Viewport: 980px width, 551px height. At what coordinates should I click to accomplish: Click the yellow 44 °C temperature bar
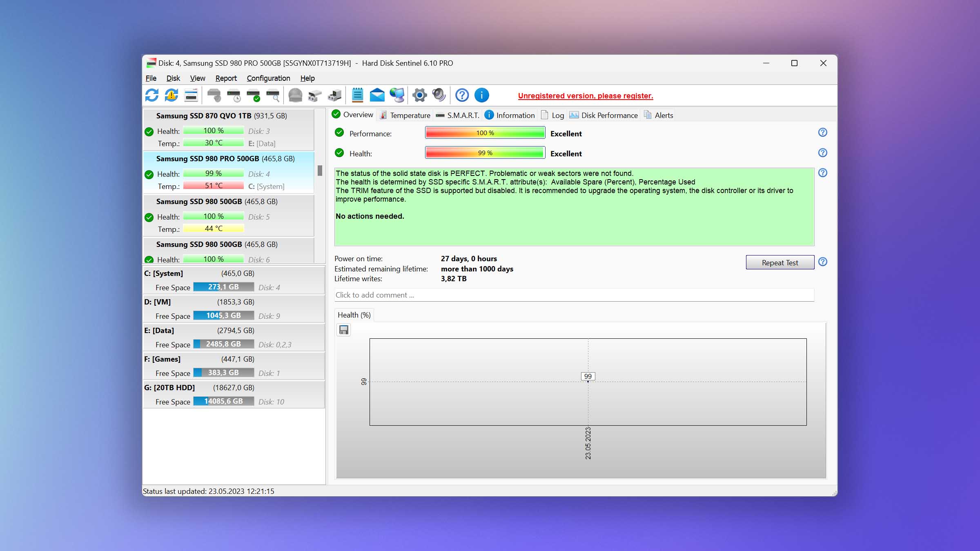214,229
